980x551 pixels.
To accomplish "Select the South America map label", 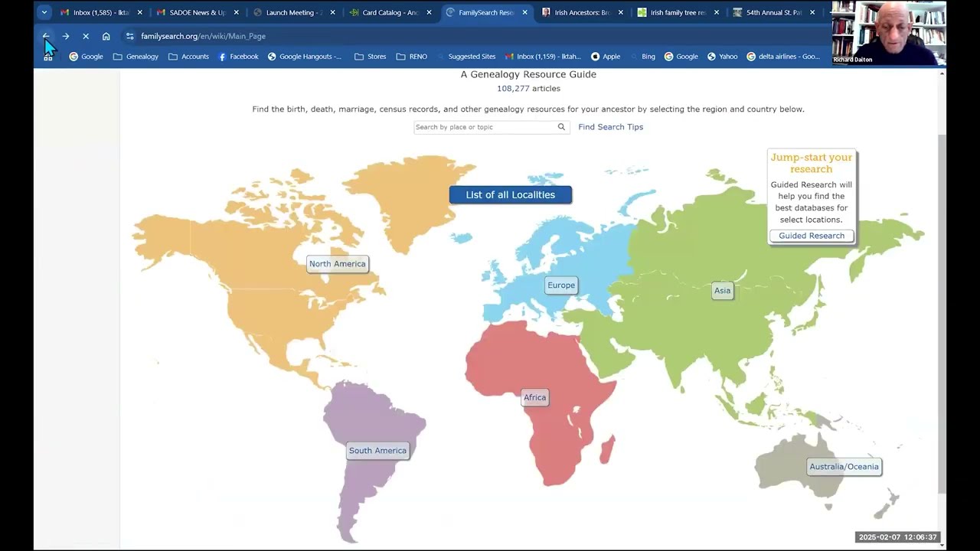I will point(377,451).
